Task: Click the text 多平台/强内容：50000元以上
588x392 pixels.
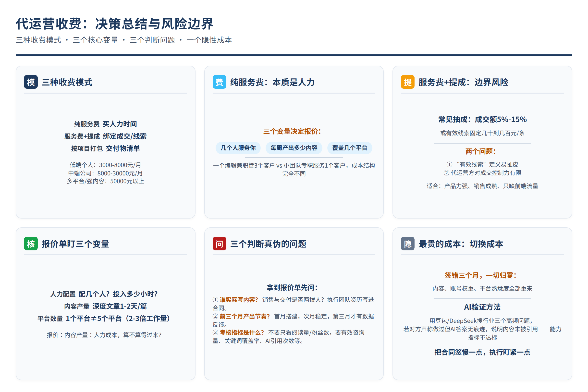Action: pyautogui.click(x=106, y=181)
